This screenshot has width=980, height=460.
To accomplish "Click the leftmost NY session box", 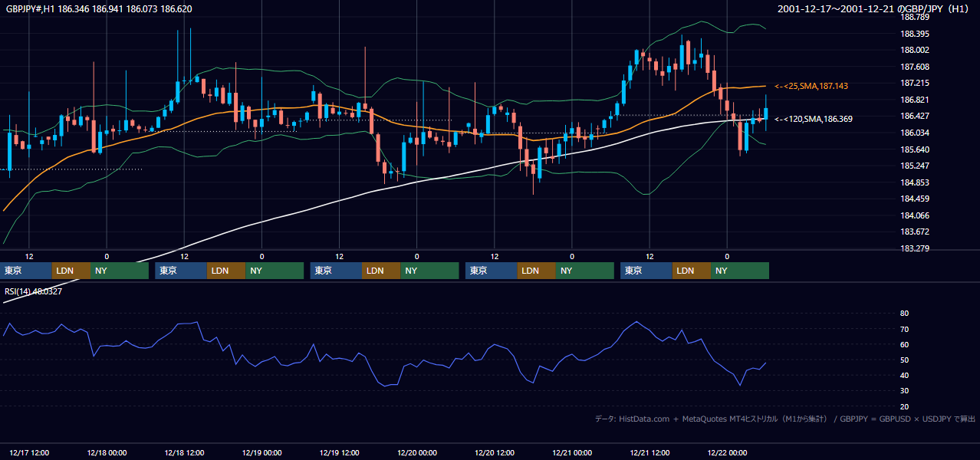I will (x=120, y=271).
